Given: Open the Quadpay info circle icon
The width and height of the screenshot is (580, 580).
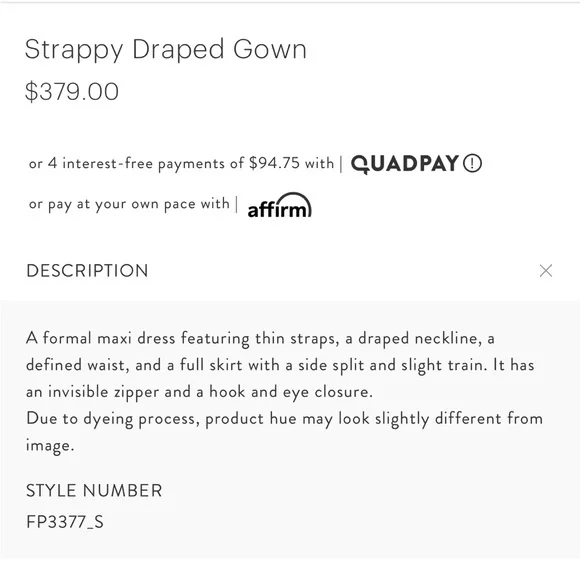Looking at the screenshot, I should tap(472, 163).
